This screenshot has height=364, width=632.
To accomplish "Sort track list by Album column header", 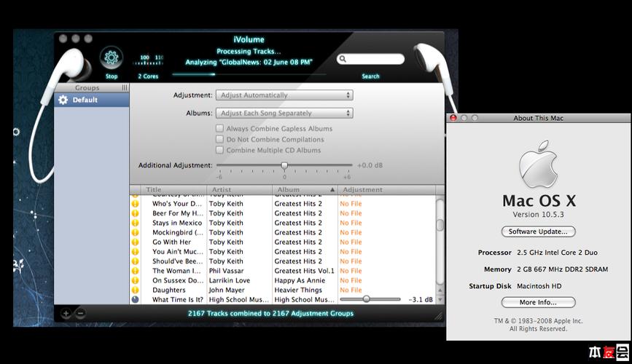I will pos(305,190).
